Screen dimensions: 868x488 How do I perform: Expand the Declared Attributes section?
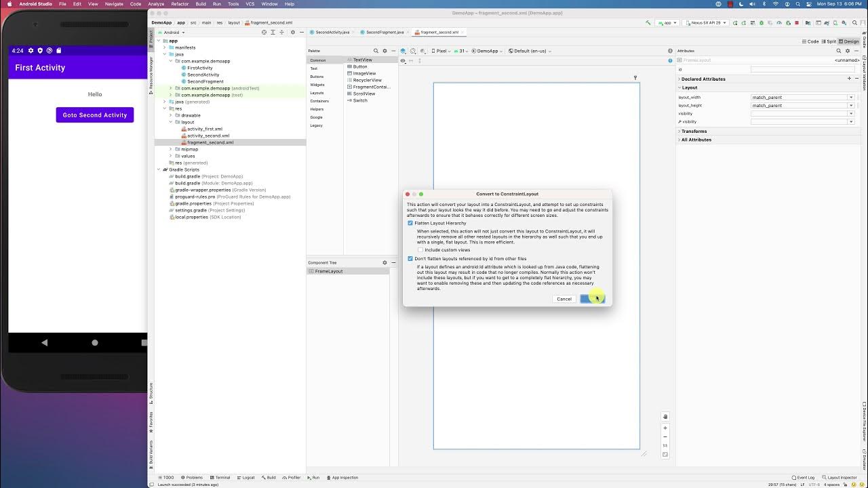click(x=679, y=79)
